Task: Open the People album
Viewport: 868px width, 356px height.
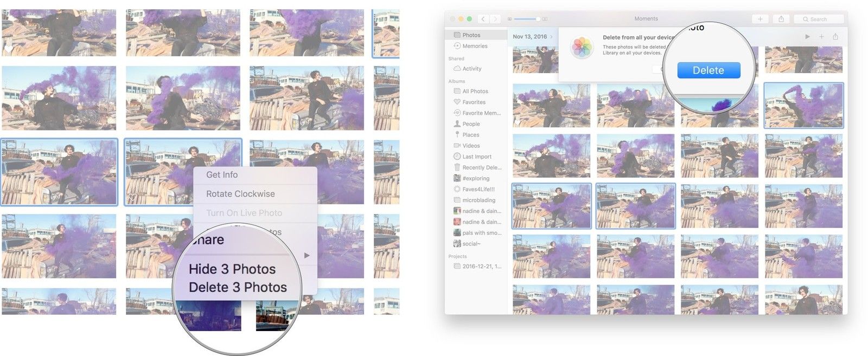Action: click(470, 124)
